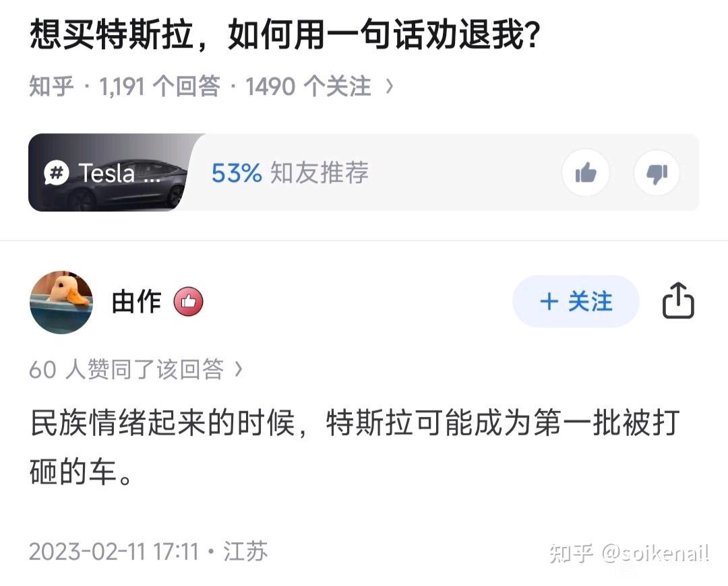
Task: Expand the arrow after 60 人赞同了该回答
Action: 238,369
